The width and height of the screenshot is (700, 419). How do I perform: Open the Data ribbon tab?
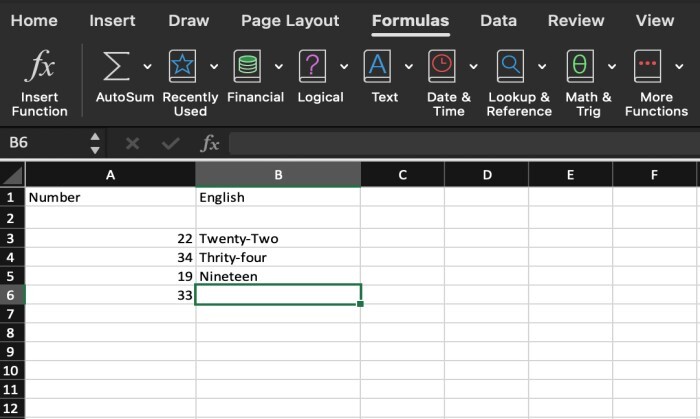(498, 20)
